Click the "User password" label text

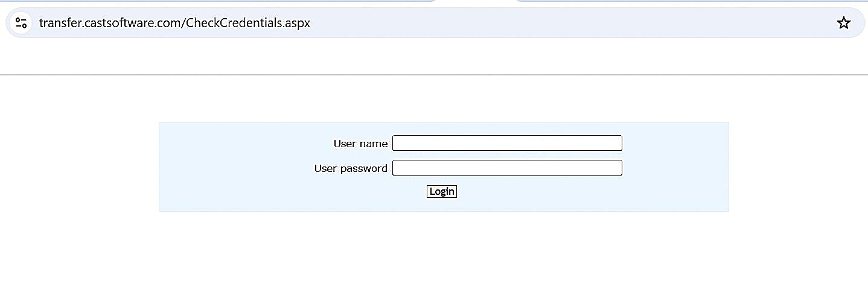tap(351, 168)
